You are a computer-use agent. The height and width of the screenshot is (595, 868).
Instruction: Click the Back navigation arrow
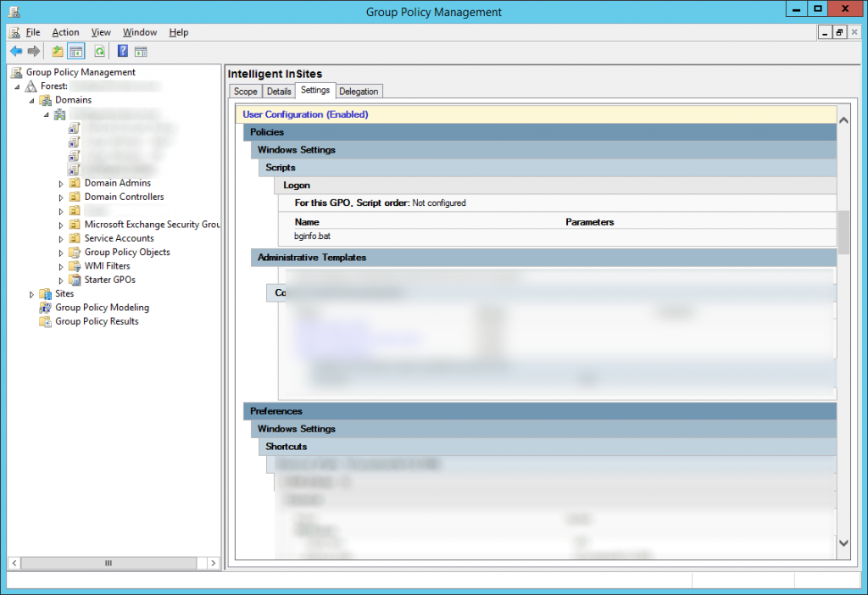pos(15,51)
